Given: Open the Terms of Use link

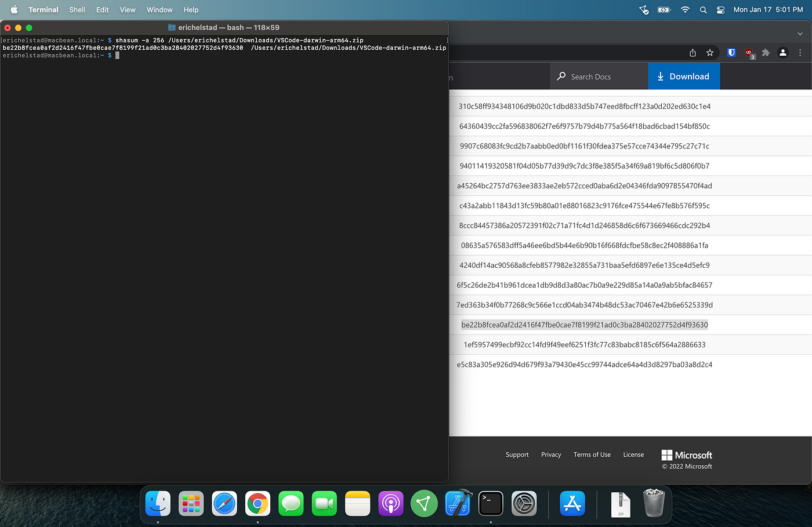Looking at the screenshot, I should 592,455.
